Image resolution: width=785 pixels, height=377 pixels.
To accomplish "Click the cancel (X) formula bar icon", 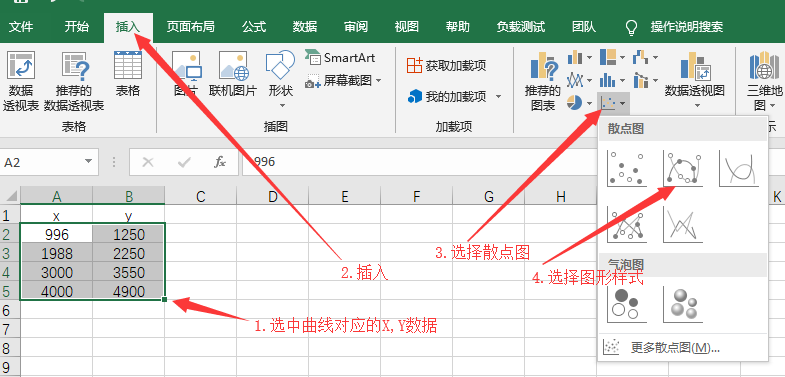I will (x=148, y=162).
